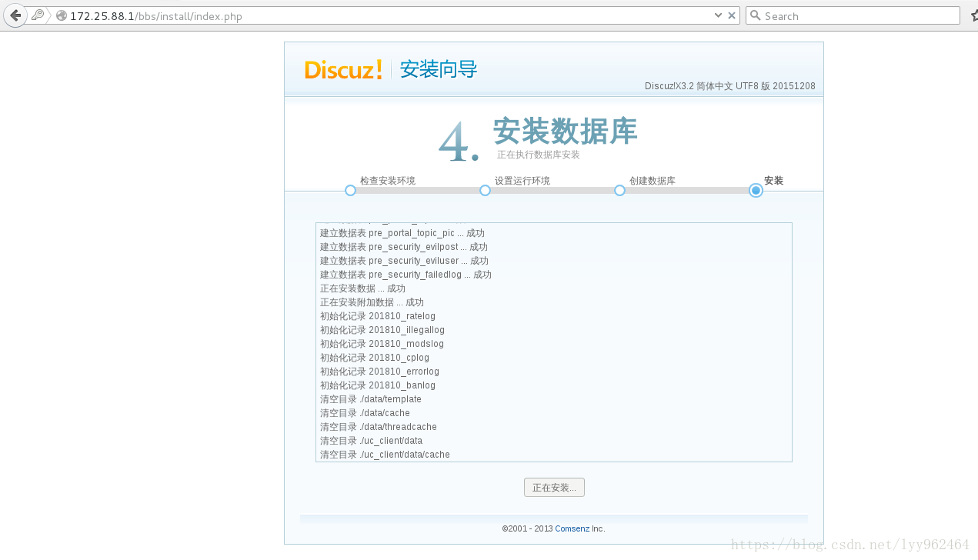Click the active 安装 step marker
The width and height of the screenshot is (978, 560).
pyautogui.click(x=756, y=190)
